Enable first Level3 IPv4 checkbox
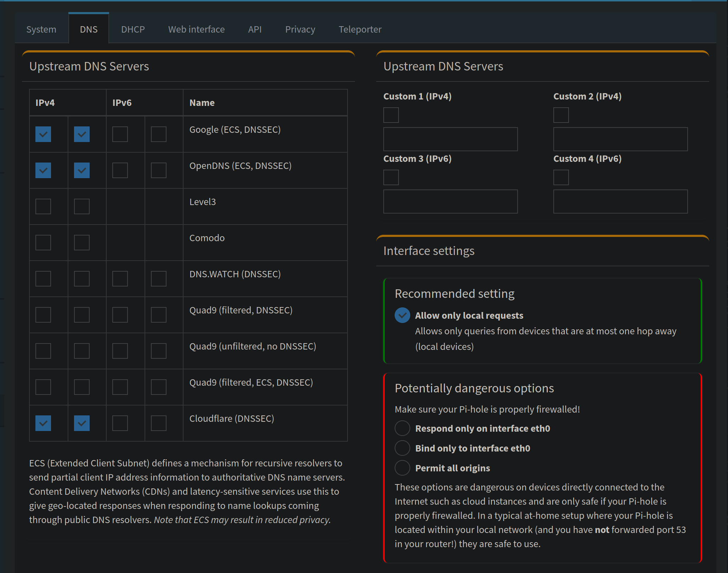 click(43, 206)
